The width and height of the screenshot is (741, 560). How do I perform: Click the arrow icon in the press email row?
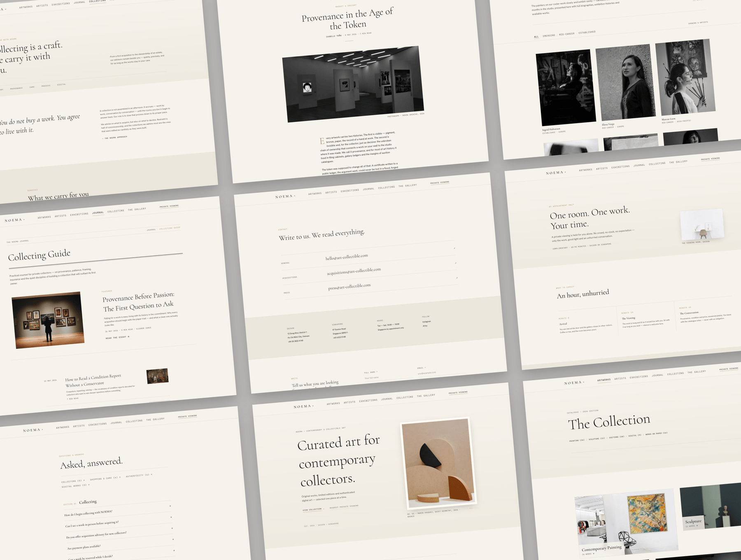(x=457, y=278)
